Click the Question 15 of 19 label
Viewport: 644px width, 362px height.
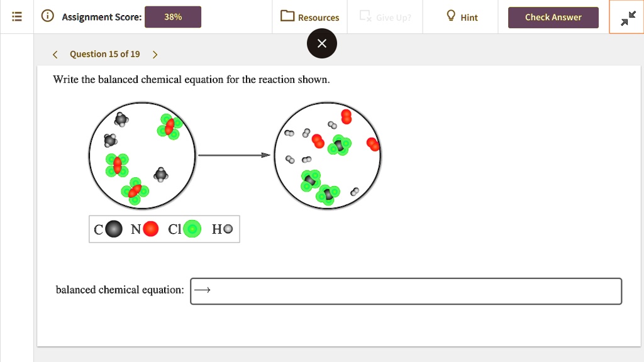click(104, 54)
